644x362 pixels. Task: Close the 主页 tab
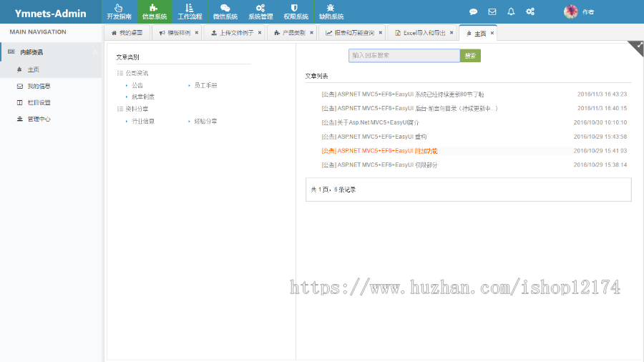coord(492,33)
